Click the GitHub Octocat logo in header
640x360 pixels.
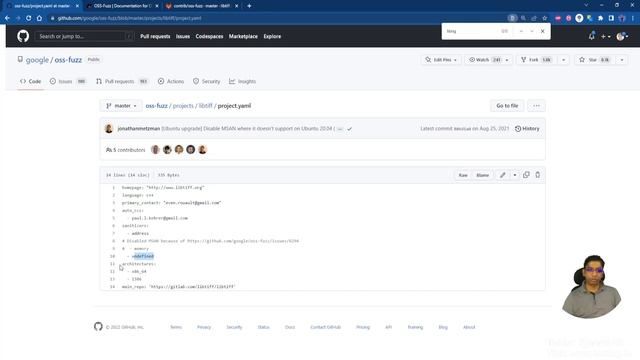pos(23,36)
